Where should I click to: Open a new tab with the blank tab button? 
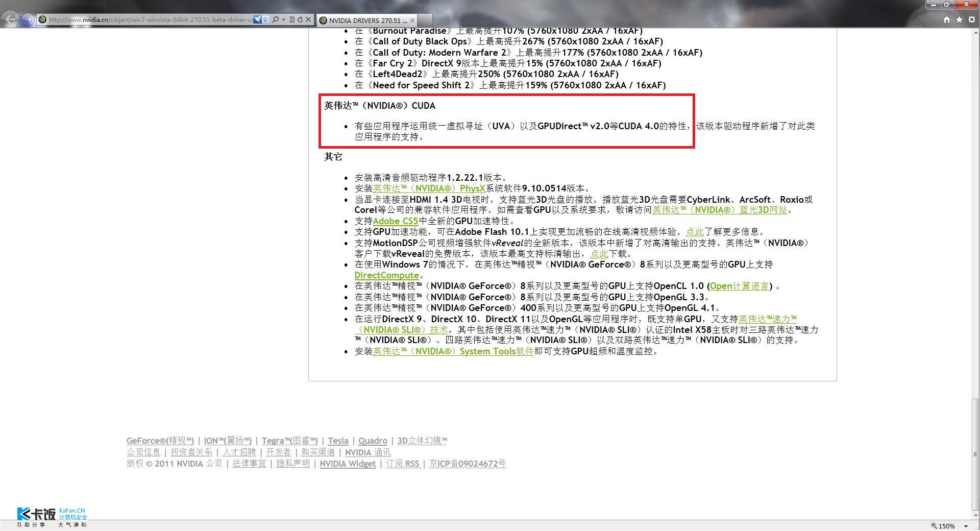[426, 20]
